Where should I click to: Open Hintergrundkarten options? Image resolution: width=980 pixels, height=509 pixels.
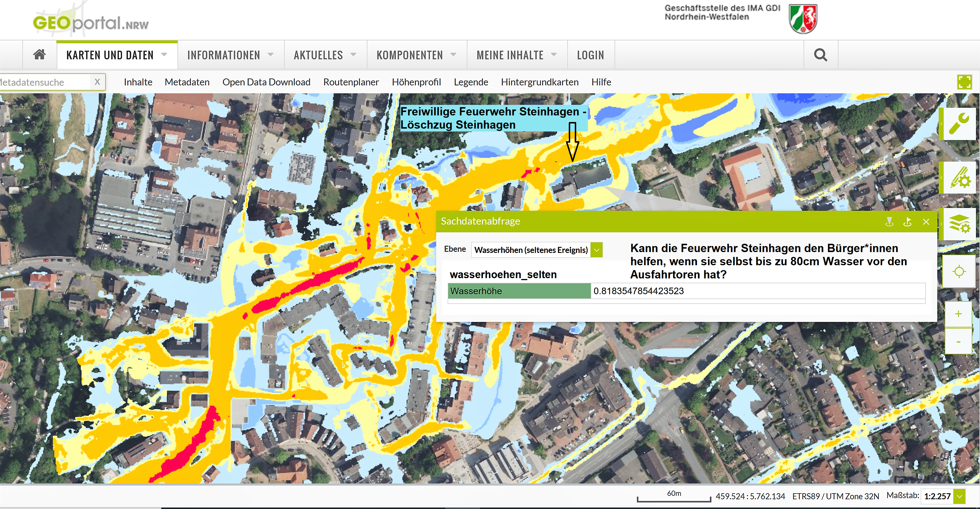coord(540,82)
